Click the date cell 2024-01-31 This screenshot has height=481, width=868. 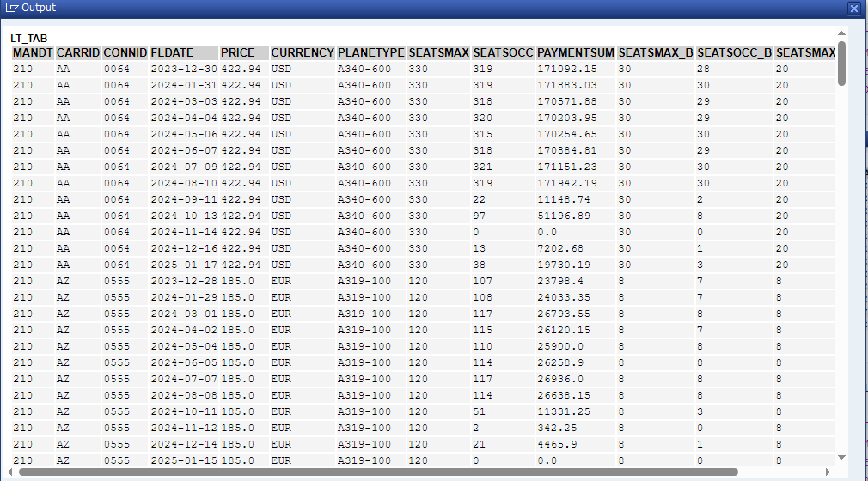184,85
